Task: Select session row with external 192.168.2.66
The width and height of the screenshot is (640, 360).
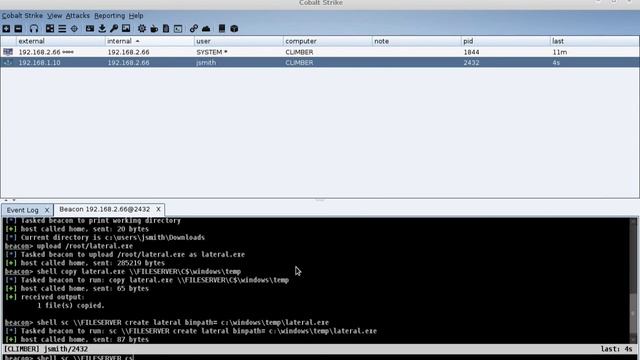Action: (320, 52)
